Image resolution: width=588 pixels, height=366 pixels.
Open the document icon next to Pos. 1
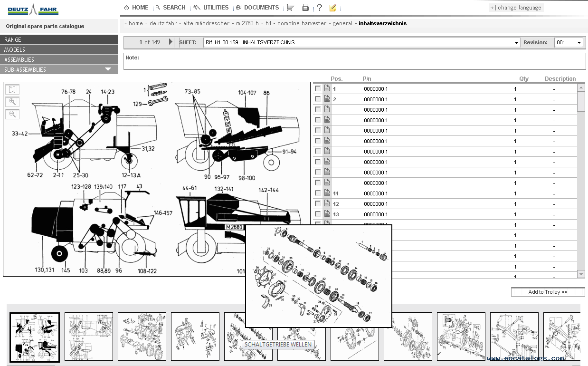tap(327, 88)
